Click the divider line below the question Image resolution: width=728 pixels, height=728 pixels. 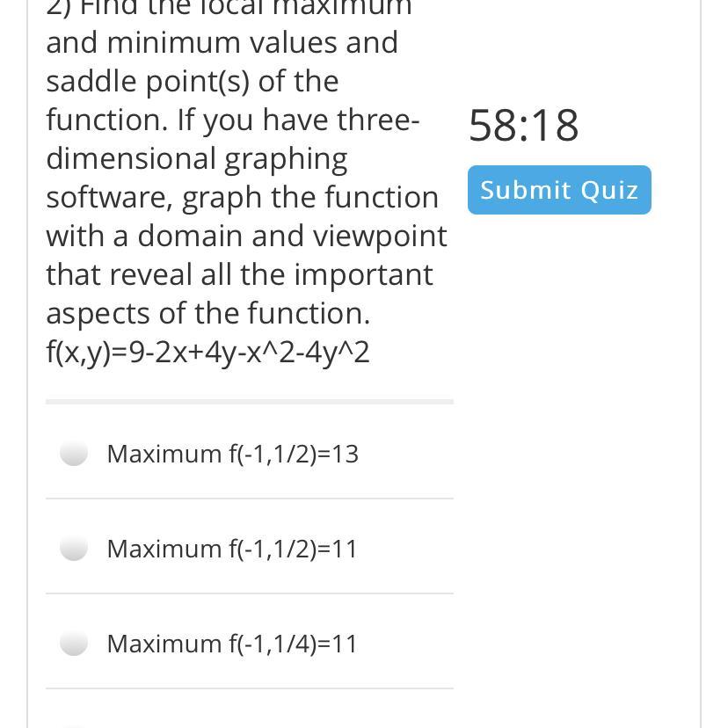click(249, 402)
